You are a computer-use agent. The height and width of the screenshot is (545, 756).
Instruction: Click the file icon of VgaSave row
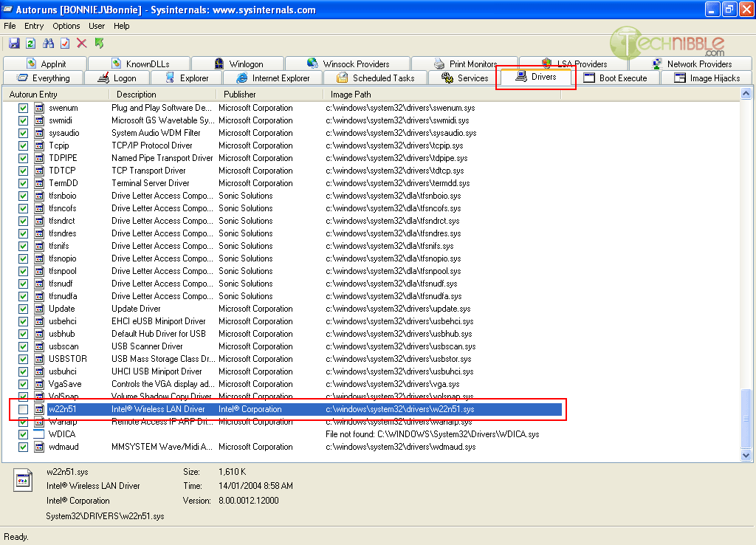click(x=39, y=384)
